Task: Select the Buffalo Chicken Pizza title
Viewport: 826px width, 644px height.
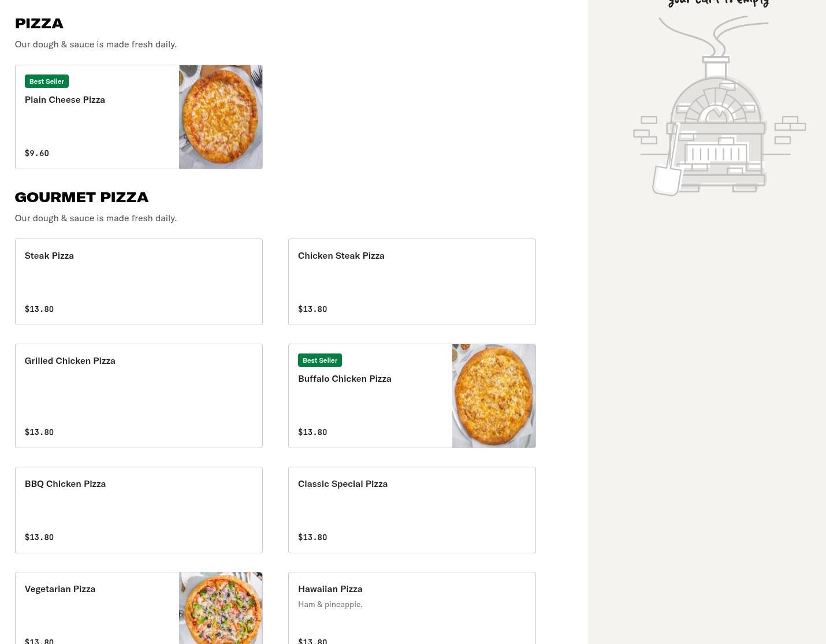Action: pyautogui.click(x=345, y=379)
